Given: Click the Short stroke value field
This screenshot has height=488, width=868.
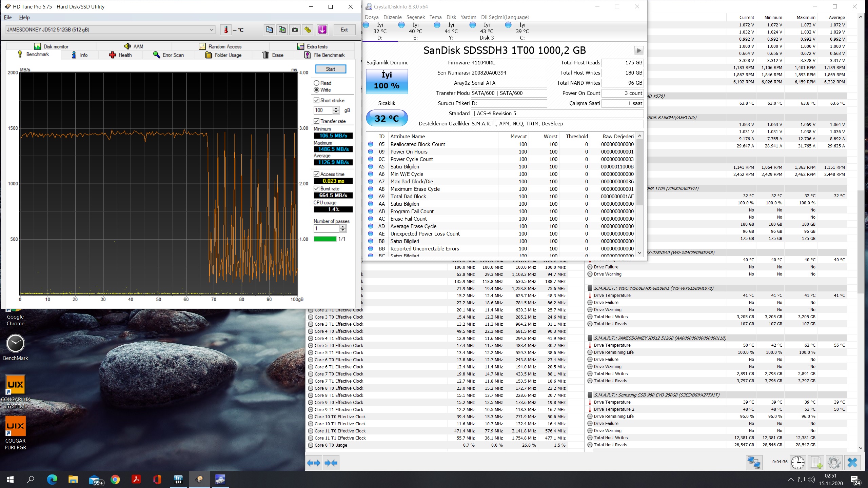Looking at the screenshot, I should (323, 110).
